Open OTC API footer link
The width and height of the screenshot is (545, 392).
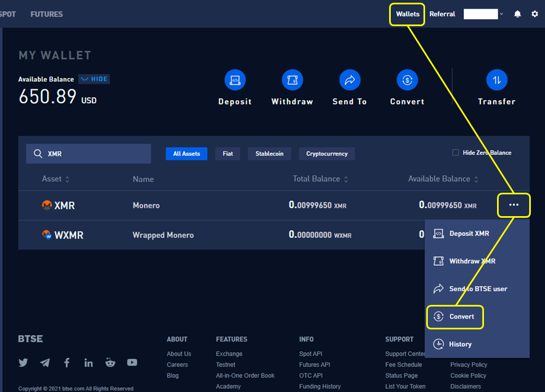(x=311, y=376)
